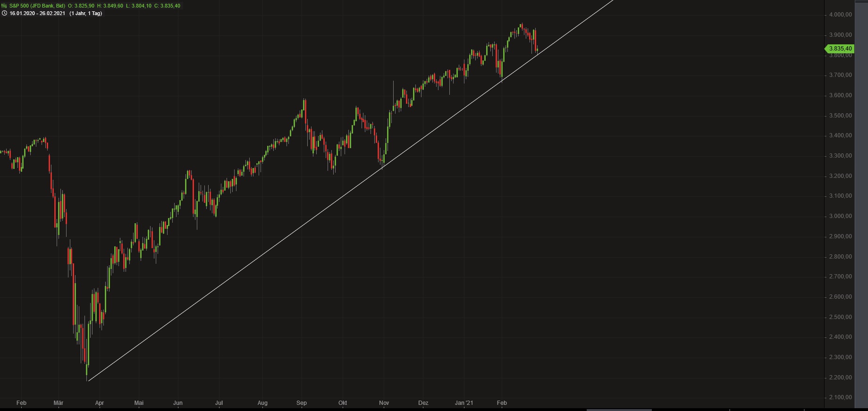
Task: Click the 3.000,00 price axis label
Action: click(x=841, y=216)
